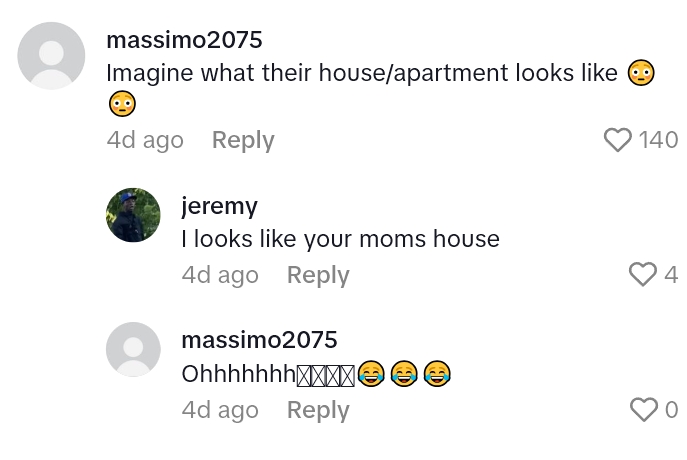687x460 pixels.
Task: Like the Ohhhhhhh reply heart icon
Action: [644, 410]
